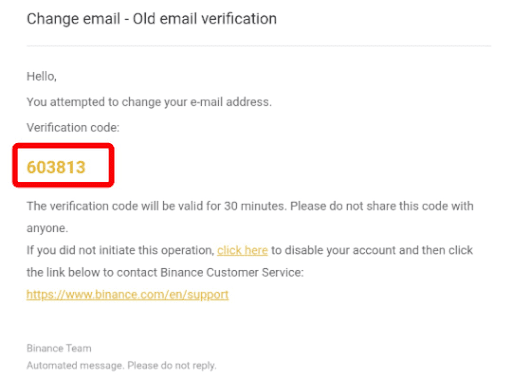Click 'the link below to contact' text
The width and height of the screenshot is (512, 378).
tap(92, 273)
